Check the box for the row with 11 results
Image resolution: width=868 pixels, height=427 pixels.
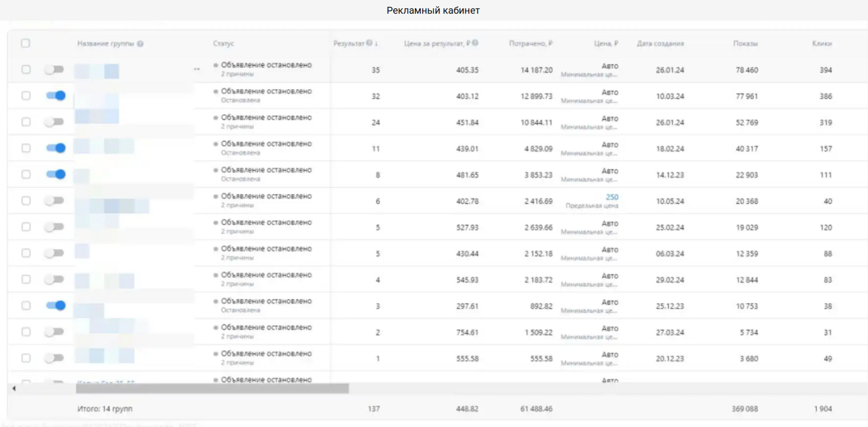coord(26,148)
